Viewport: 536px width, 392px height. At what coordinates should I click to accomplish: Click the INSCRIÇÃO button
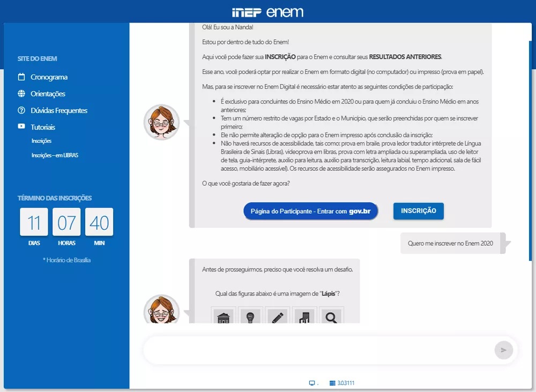pos(418,211)
